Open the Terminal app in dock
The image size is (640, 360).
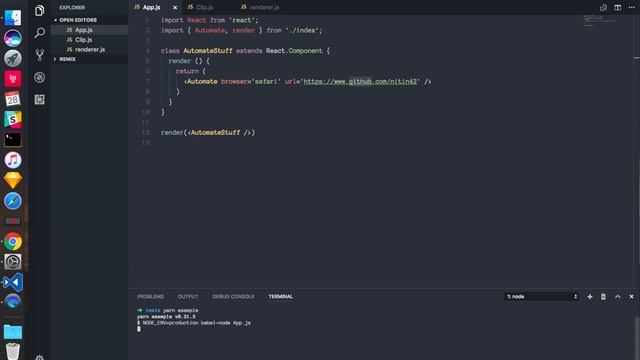click(13, 140)
